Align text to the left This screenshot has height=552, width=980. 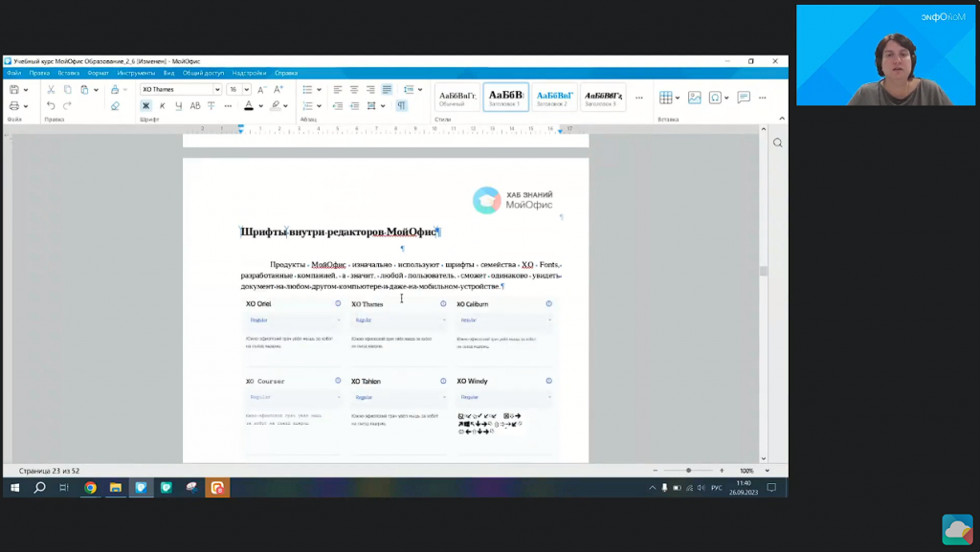[x=338, y=89]
